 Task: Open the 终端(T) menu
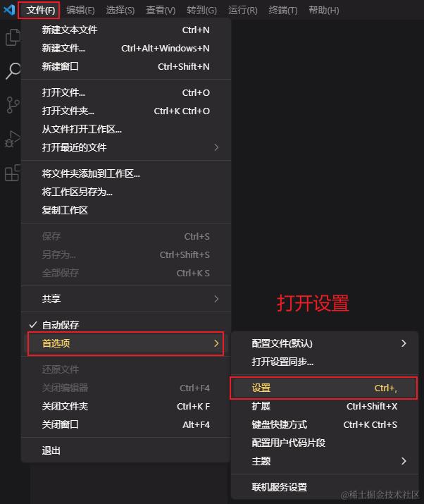[x=283, y=11]
